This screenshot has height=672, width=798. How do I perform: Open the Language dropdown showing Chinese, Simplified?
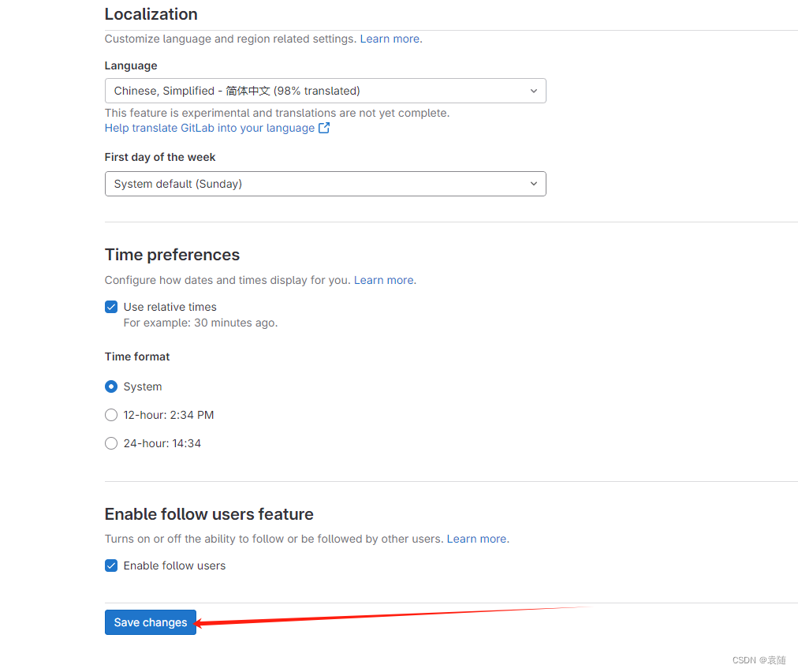point(325,91)
